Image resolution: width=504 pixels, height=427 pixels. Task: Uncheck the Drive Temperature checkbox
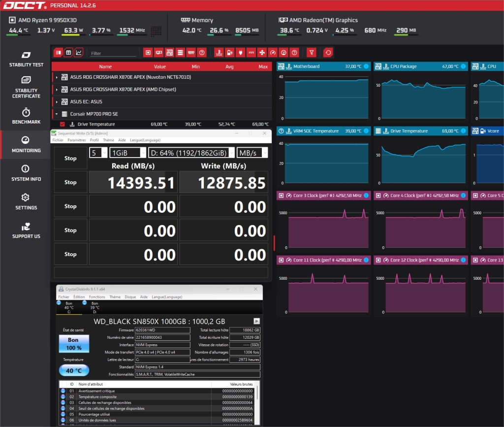[x=63, y=125]
